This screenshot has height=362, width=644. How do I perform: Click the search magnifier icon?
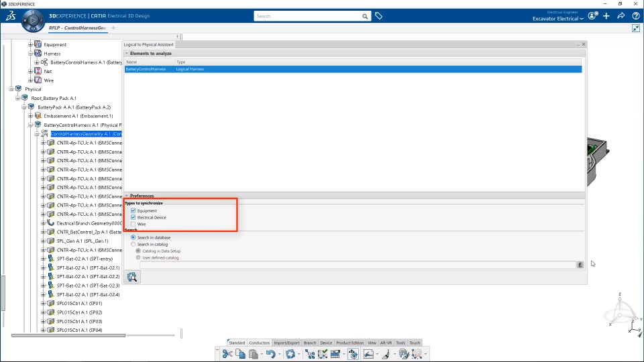click(x=365, y=16)
